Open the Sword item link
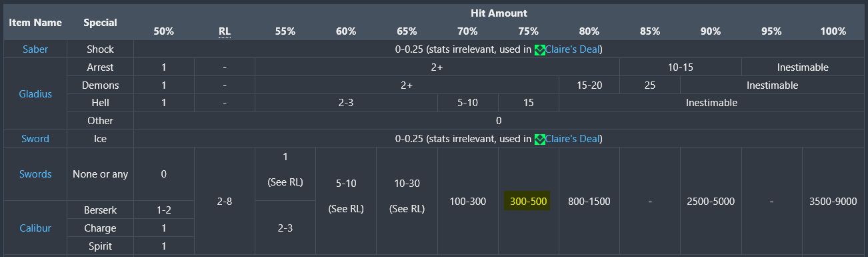This screenshot has width=868, height=257. point(35,139)
